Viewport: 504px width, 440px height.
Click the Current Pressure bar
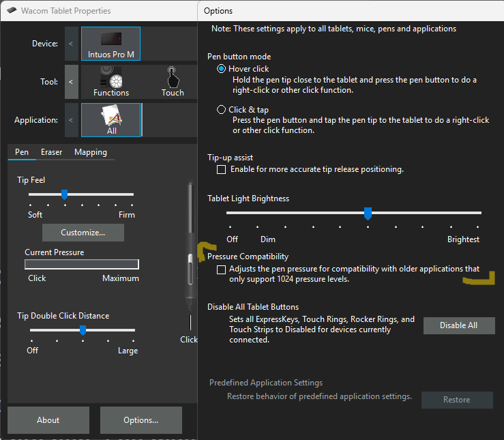pyautogui.click(x=82, y=264)
